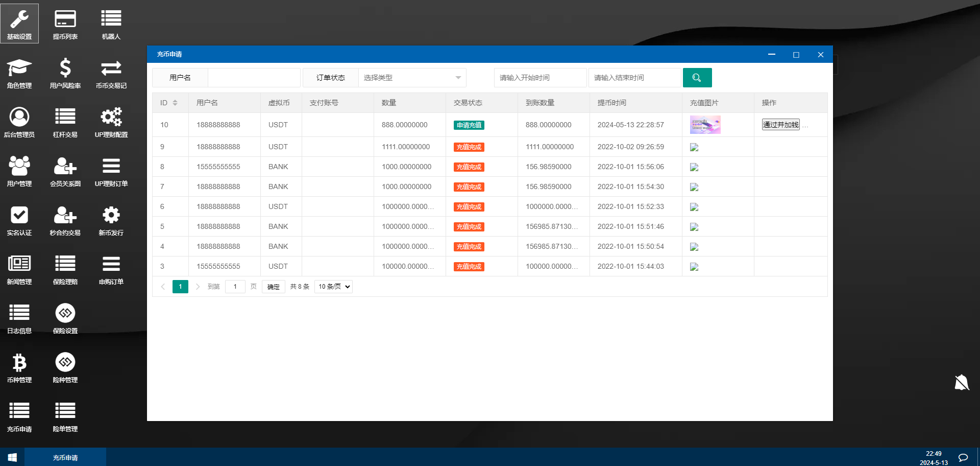Viewport: 980px width, 466px height.
Task: Approve order 10 with 通过并加钱
Action: [x=780, y=125]
